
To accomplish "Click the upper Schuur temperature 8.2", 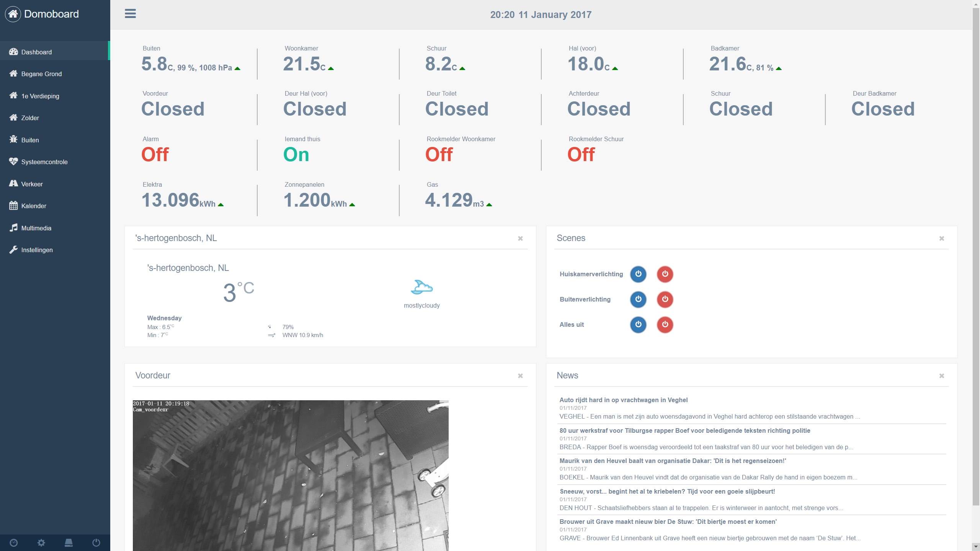I will (x=438, y=64).
